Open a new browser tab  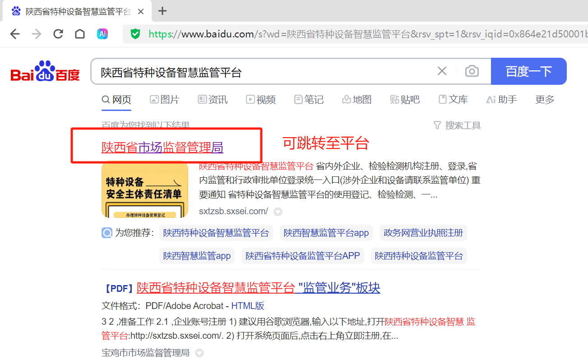coord(162,11)
